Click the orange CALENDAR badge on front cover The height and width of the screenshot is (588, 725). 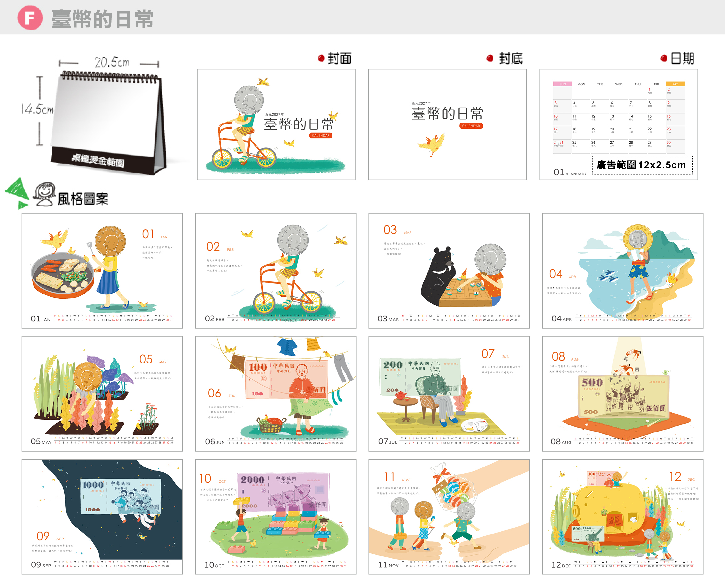pos(320,135)
